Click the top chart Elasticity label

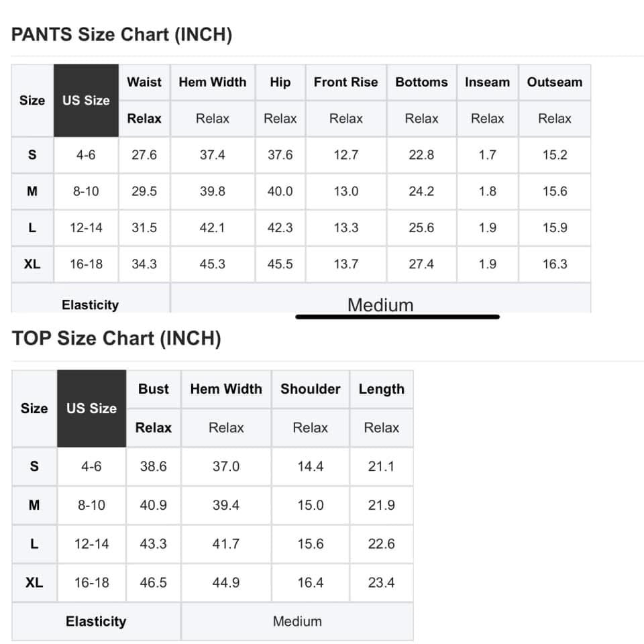[96, 621]
